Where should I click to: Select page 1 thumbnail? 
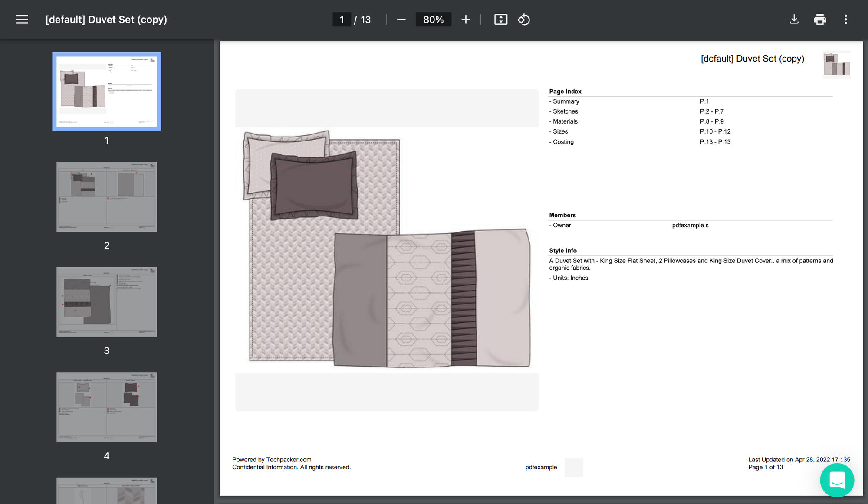(x=107, y=92)
